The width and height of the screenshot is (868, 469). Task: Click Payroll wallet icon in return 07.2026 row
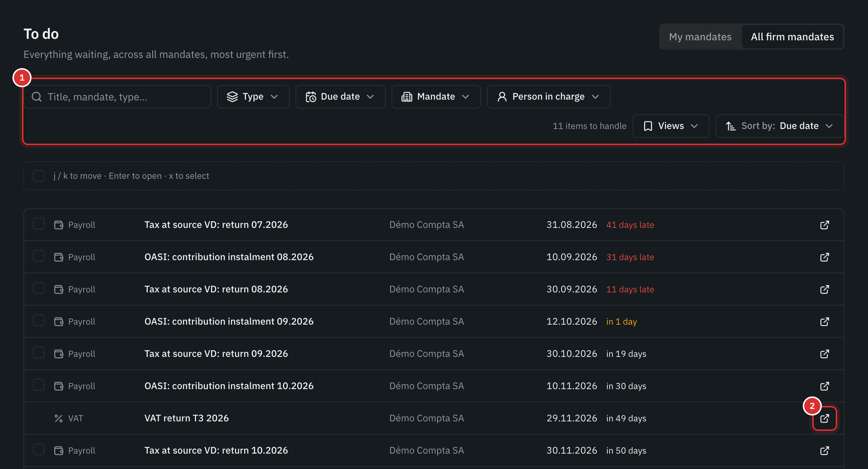[59, 225]
